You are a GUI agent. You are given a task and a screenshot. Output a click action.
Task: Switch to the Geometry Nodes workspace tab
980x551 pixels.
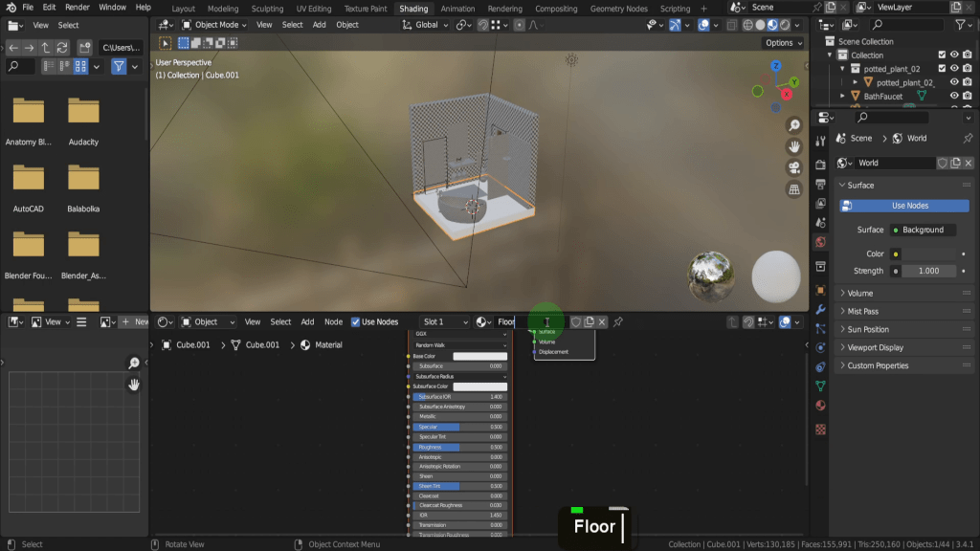618,9
